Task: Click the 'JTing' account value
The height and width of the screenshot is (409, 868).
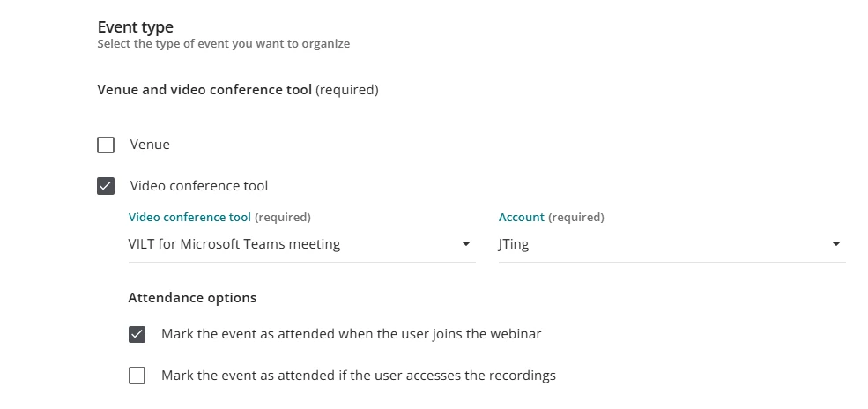Action: coord(514,244)
